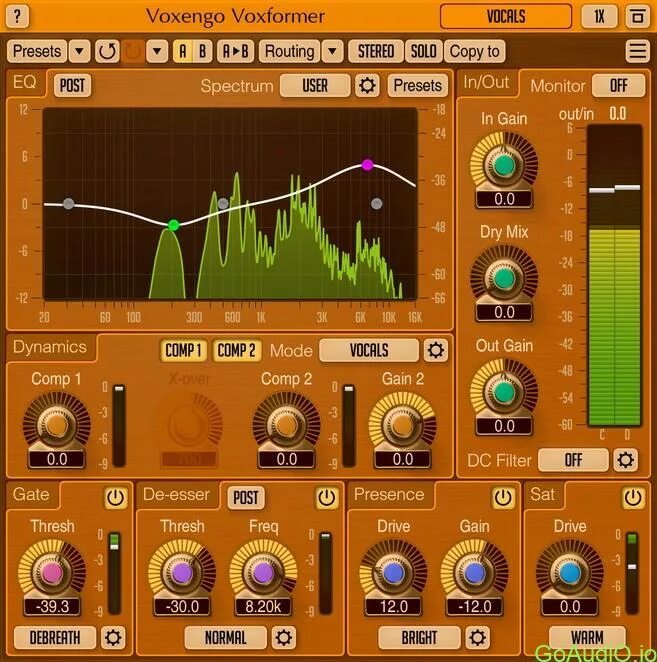The width and height of the screenshot is (657, 662).
Task: Click the Copy to button
Action: coord(474,51)
